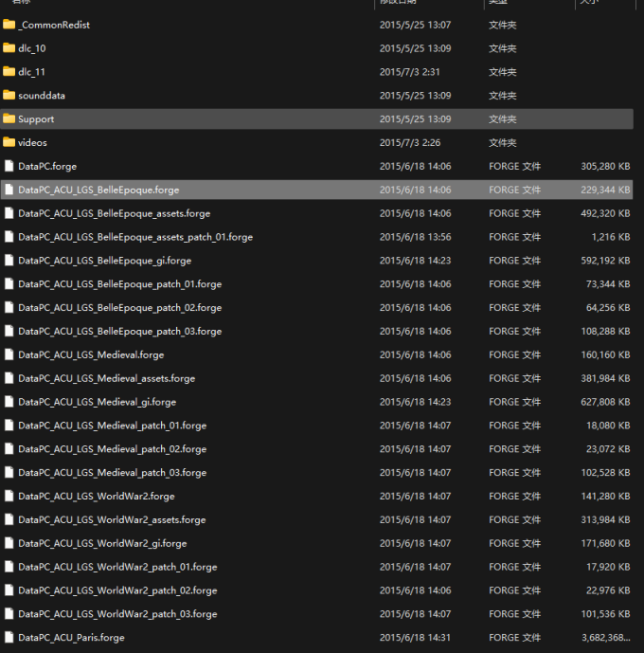
Task: Select the videos folder name
Action: pos(32,142)
